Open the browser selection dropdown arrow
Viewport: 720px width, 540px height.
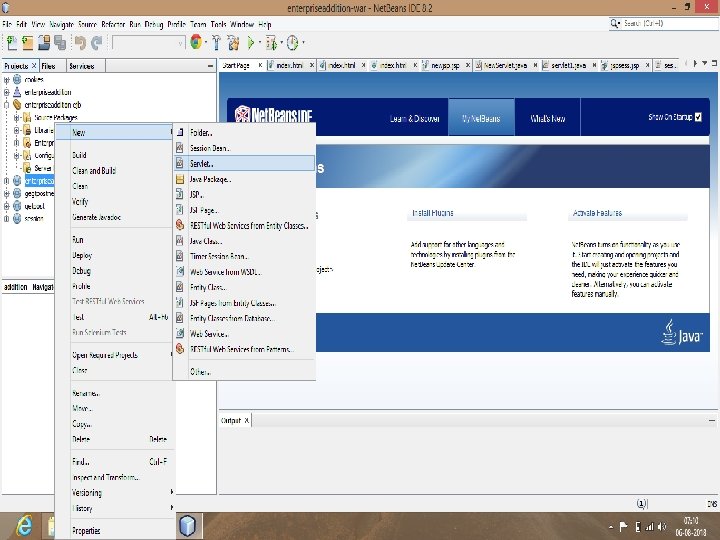click(206, 43)
